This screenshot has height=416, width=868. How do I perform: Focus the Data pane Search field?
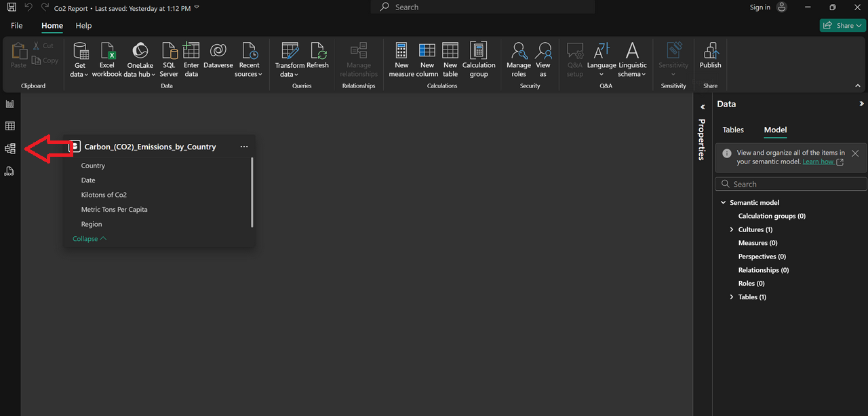pyautogui.click(x=791, y=184)
